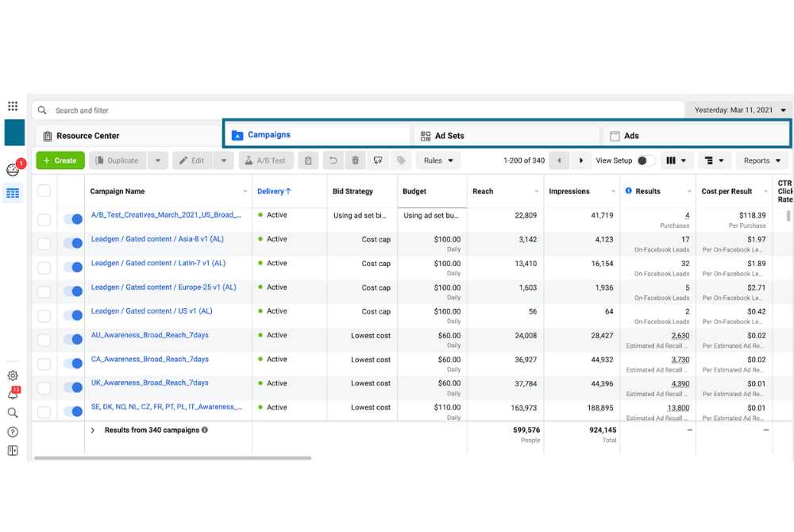Open A/B_Test_Creatives_March_2021_US_Broad campaign link
794x532 pixels.
[166, 214]
